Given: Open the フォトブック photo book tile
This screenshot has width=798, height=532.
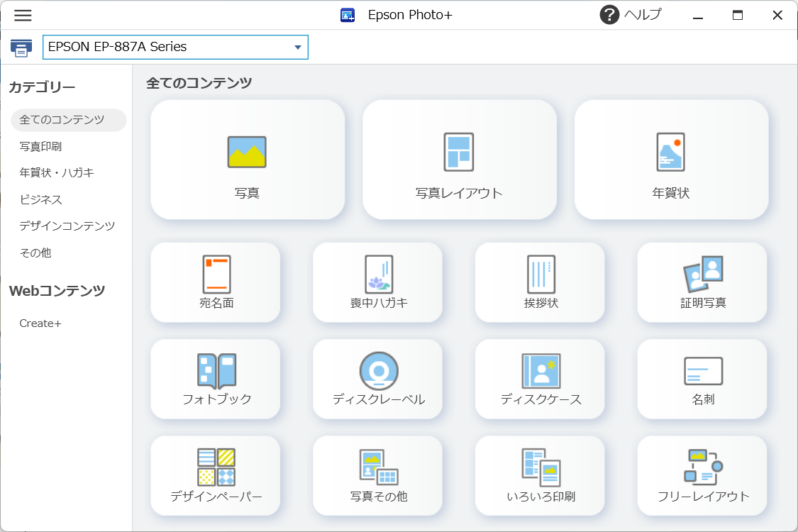Looking at the screenshot, I should (216, 379).
